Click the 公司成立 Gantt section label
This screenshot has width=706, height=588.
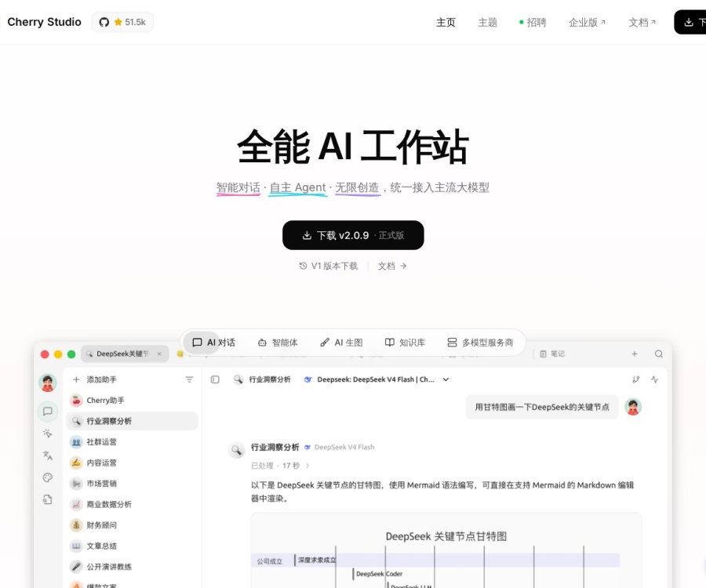(x=270, y=561)
